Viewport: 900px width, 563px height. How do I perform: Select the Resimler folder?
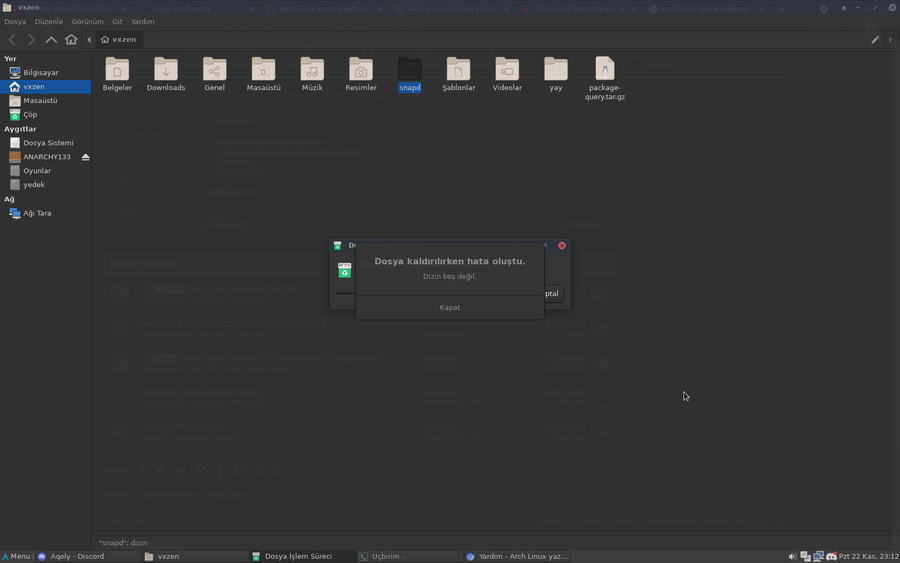(x=361, y=74)
